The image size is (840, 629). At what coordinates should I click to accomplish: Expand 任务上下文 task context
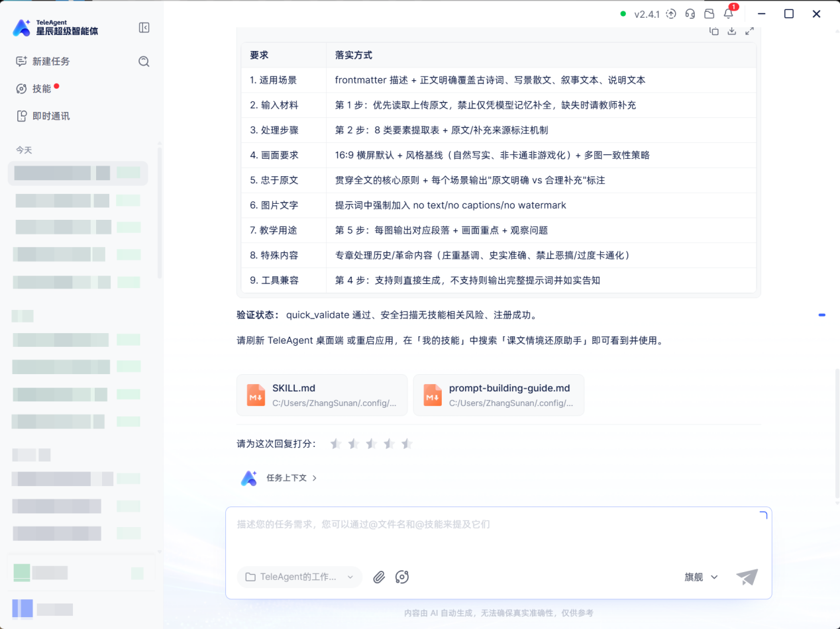pos(292,478)
